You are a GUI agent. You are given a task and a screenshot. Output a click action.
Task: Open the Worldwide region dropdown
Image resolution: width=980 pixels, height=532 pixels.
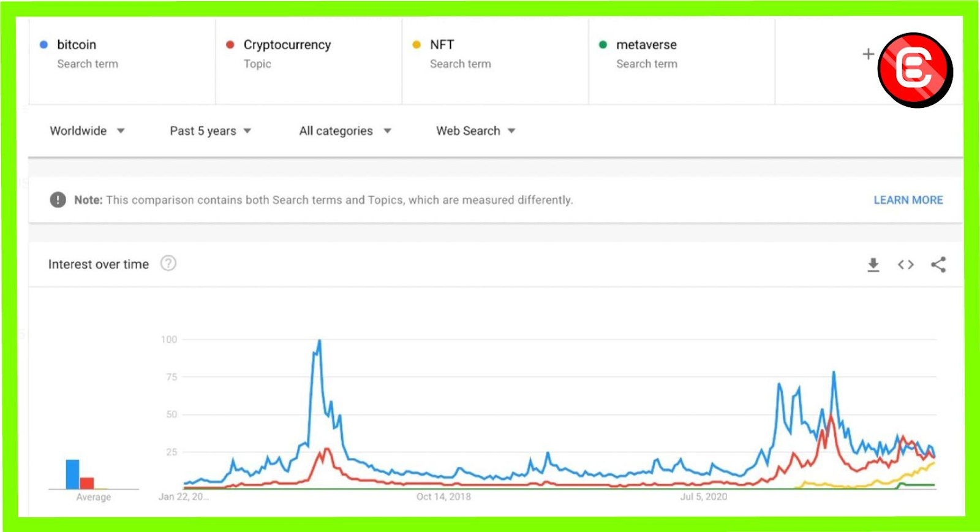pyautogui.click(x=87, y=131)
